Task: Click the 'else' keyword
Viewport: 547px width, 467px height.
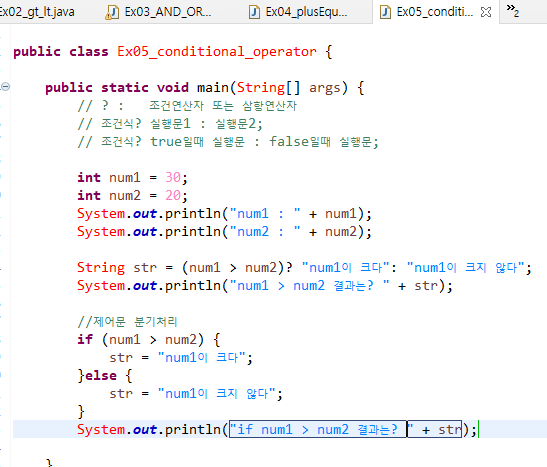Action: (x=101, y=375)
